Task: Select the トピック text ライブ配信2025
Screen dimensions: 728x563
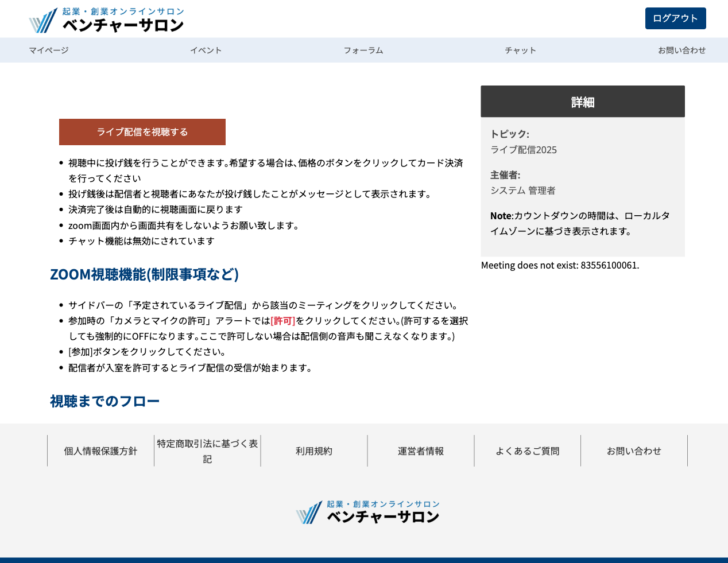Action: (x=523, y=149)
